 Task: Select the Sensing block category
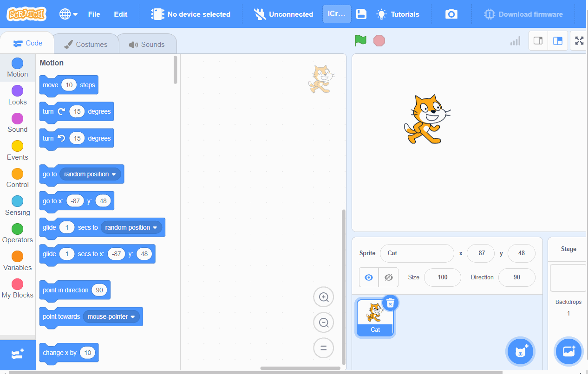[x=17, y=206]
